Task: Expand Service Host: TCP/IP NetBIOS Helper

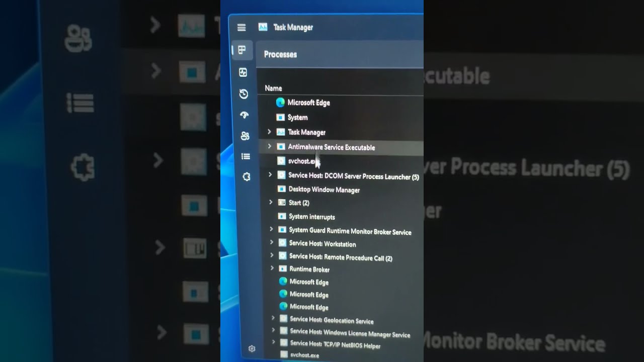Action: pos(273,342)
